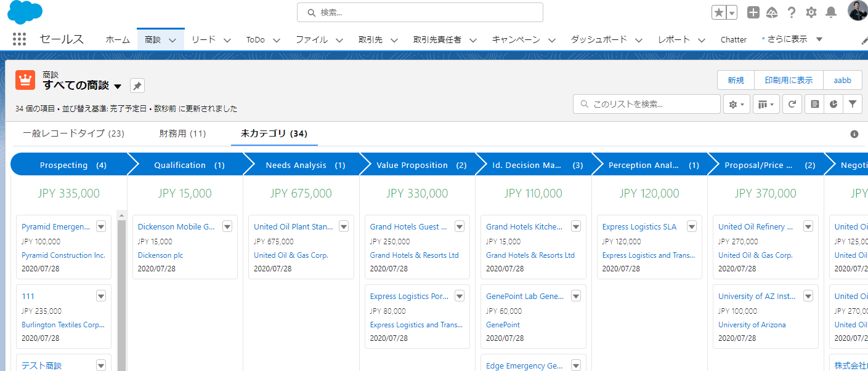Open the Kanban settings icon
Viewport: 868px width, 371px height.
click(814, 105)
